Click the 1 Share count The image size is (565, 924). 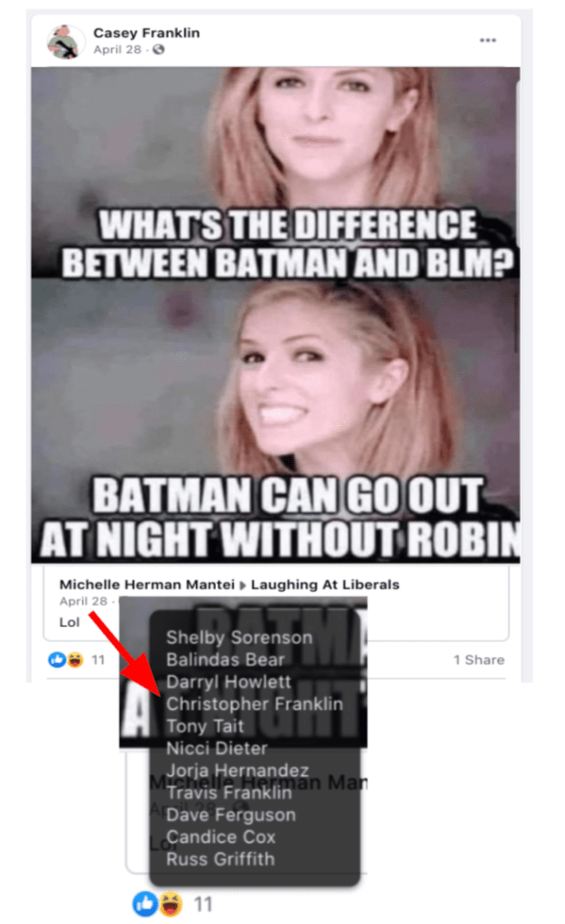tap(479, 660)
